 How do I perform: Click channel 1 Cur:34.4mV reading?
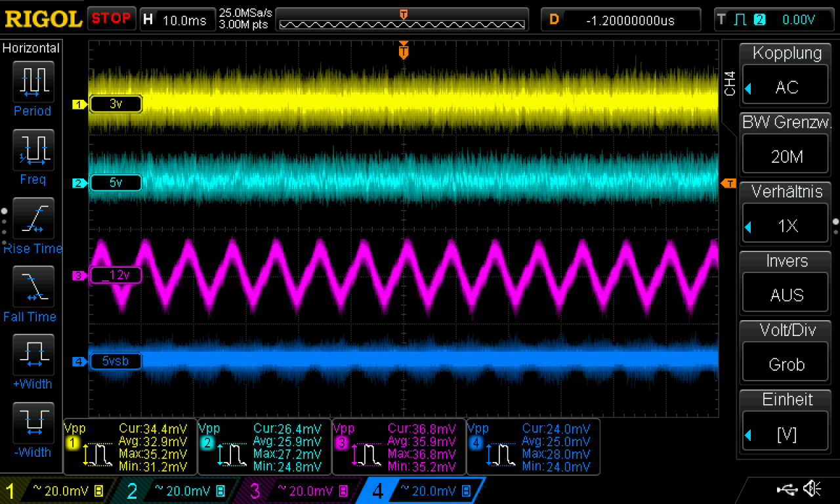pos(153,429)
